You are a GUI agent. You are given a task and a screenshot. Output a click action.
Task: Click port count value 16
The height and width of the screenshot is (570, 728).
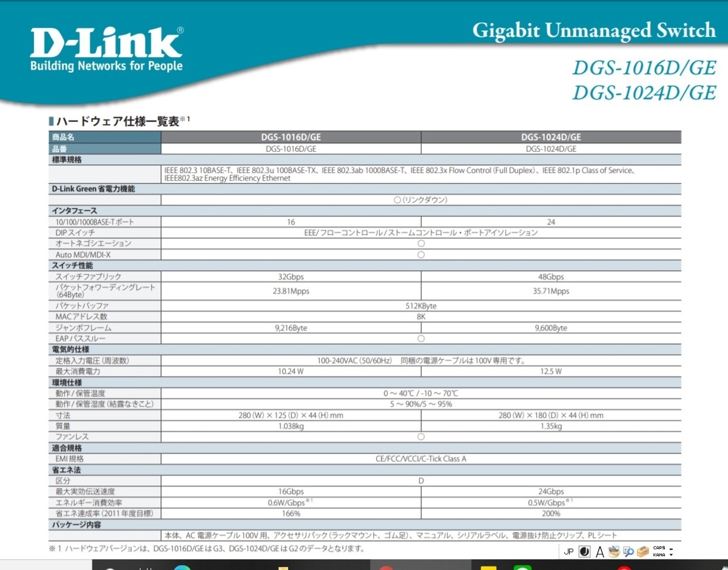point(291,222)
